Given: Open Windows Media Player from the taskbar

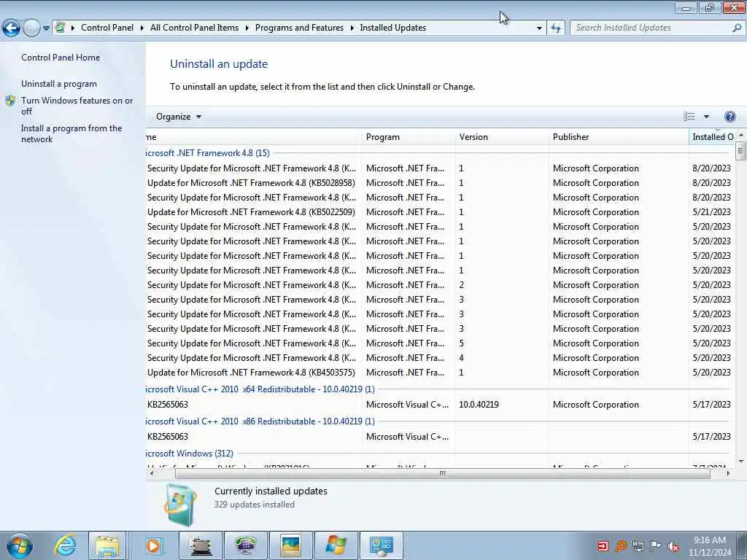Looking at the screenshot, I should tap(153, 545).
